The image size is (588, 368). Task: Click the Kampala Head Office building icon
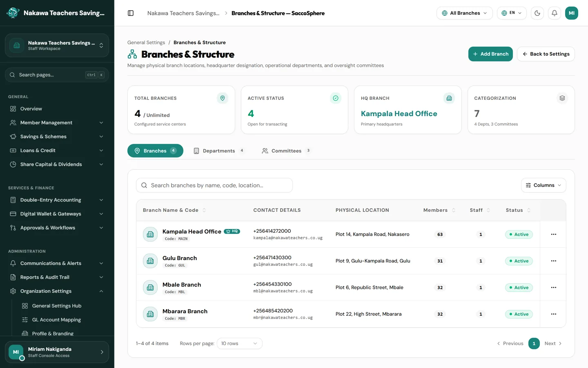(150, 234)
